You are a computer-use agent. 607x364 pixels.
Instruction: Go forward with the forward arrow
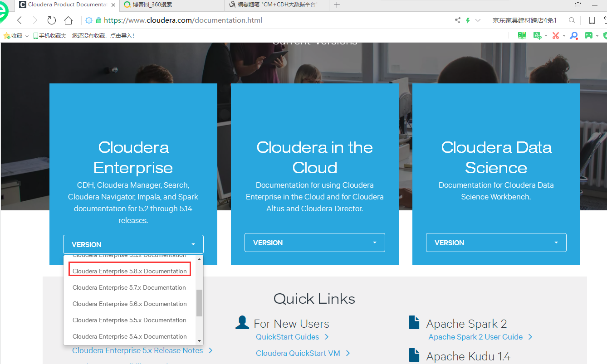[35, 20]
